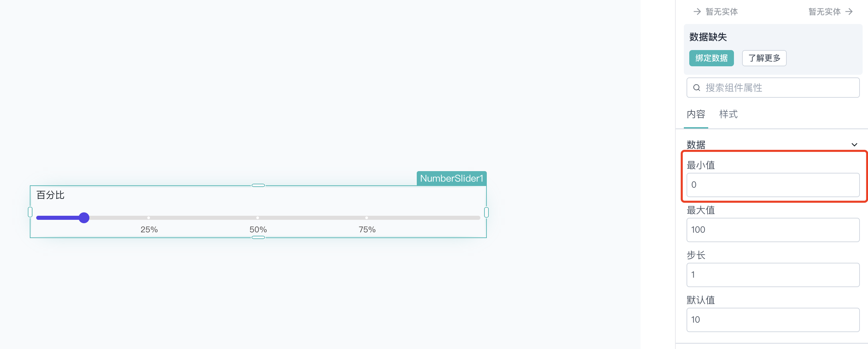Click the right arrow icon after 暂无实体
Viewport: 868px width, 349px height.
(849, 11)
